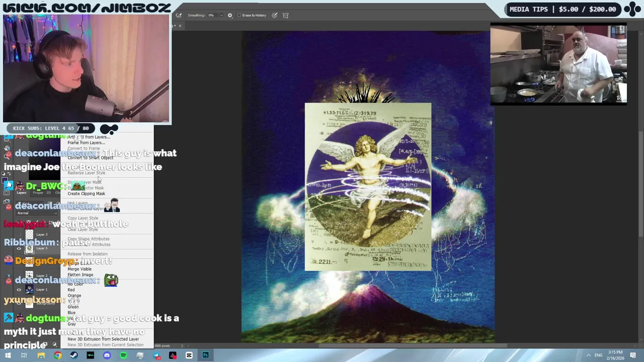Set layer color label to Red
This screenshot has width=644, height=362.
[71, 290]
